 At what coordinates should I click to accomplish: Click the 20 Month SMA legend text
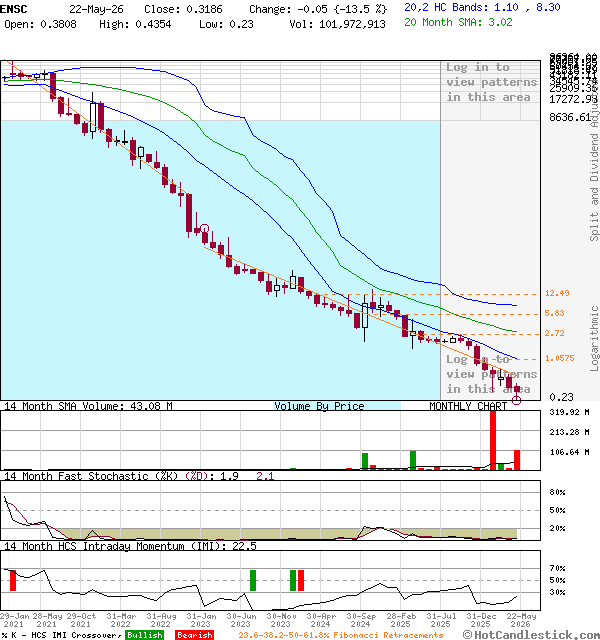point(458,22)
